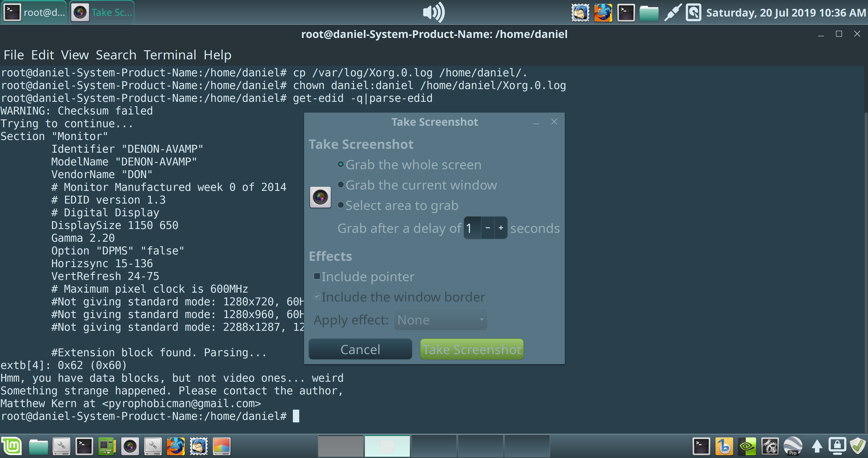Launch Thunderbird mail from the bottom panel
Image resolution: width=868 pixels, height=458 pixels.
click(199, 447)
